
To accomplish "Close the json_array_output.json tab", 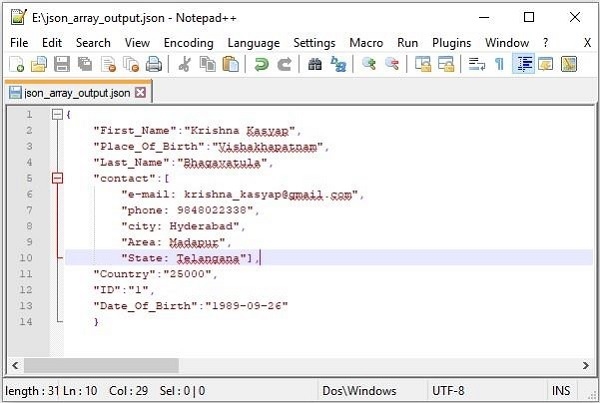I will coord(141,92).
